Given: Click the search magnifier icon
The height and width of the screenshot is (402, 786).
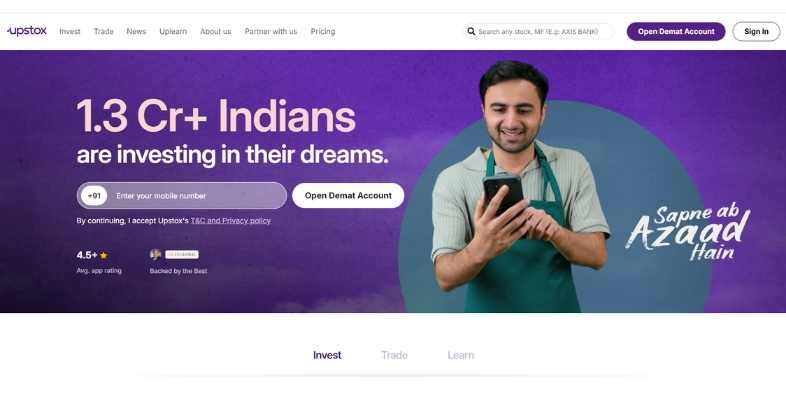Looking at the screenshot, I should pos(471,32).
